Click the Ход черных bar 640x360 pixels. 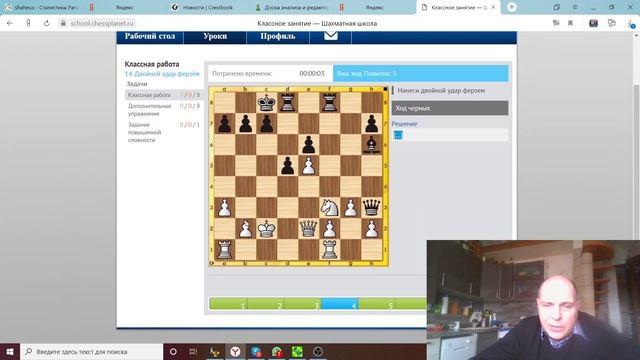[x=450, y=108]
